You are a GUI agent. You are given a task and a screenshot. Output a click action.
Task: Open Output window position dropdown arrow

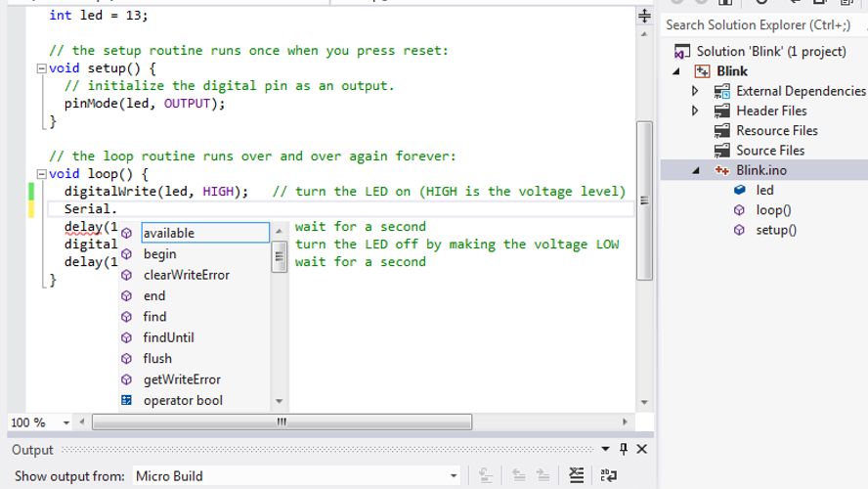605,449
